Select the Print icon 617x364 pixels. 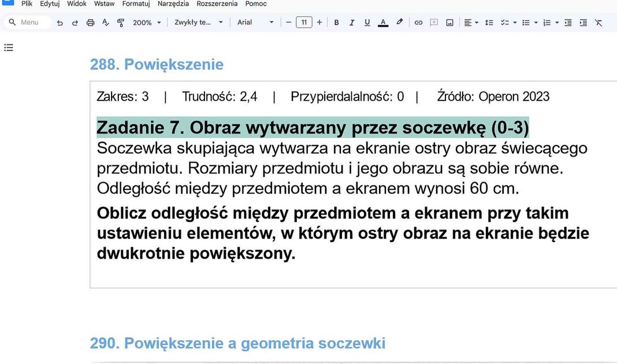(x=90, y=22)
